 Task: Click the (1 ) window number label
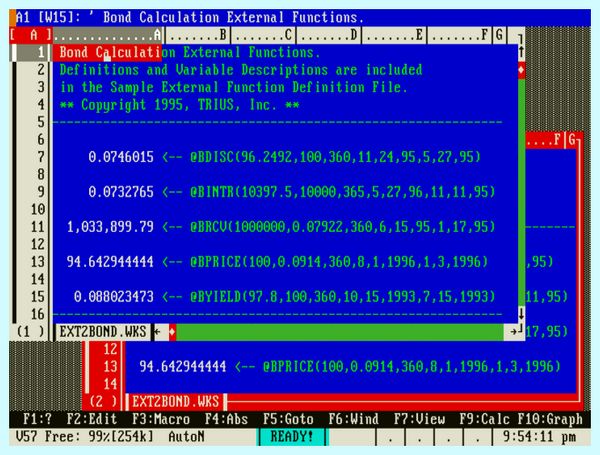pos(30,332)
